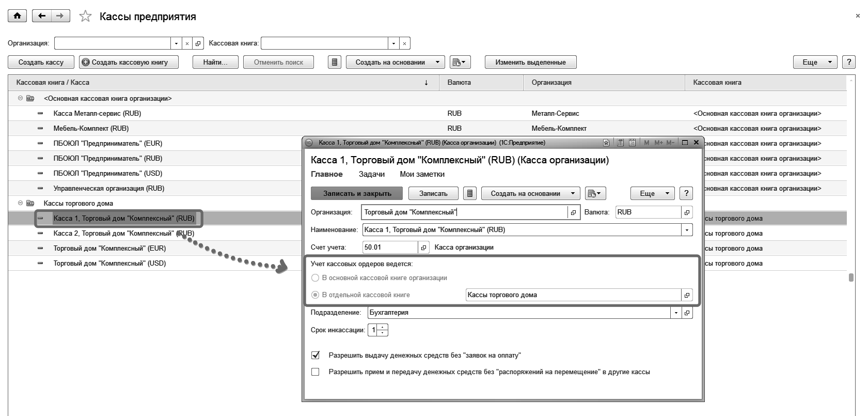
Task: Open the Бухгалтерия department form
Action: point(687,313)
